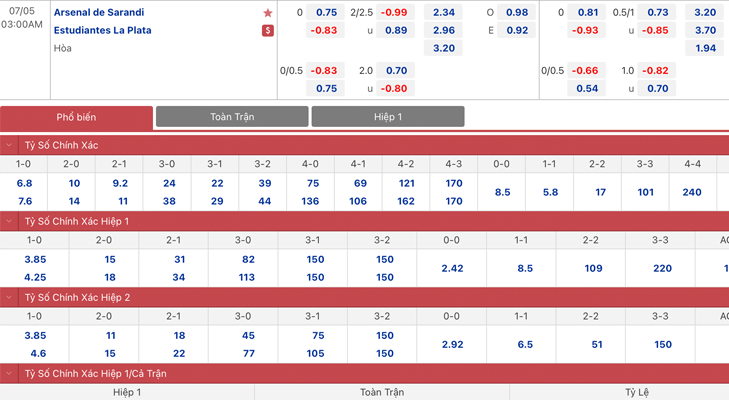Select first-half handicap odds -0.93

click(x=587, y=30)
